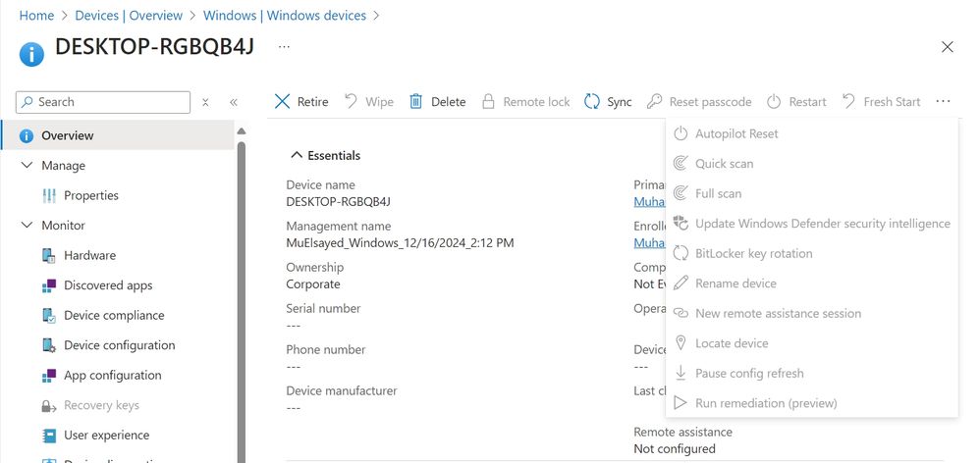Go to the Home breadcrumb link

[x=36, y=16]
